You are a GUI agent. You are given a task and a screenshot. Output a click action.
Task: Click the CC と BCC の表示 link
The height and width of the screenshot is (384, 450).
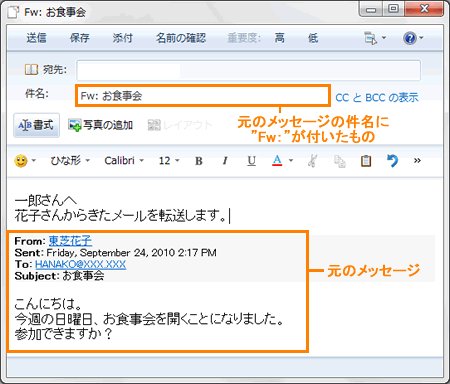tap(377, 98)
